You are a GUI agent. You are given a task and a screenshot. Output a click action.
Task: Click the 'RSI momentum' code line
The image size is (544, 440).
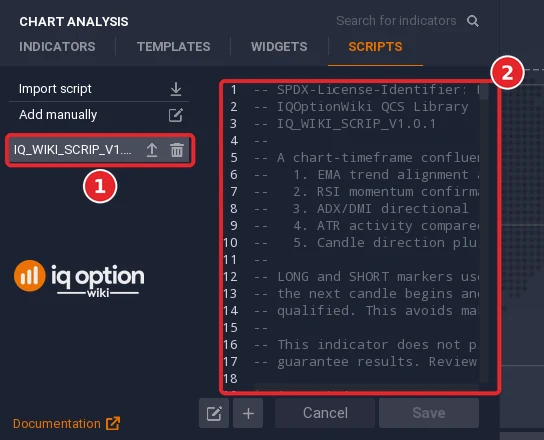[x=366, y=192]
